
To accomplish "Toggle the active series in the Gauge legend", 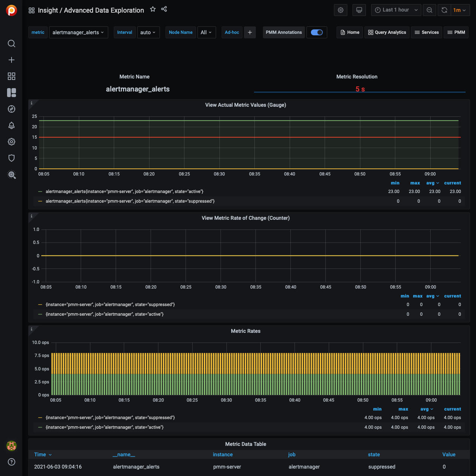I will pyautogui.click(x=124, y=192).
